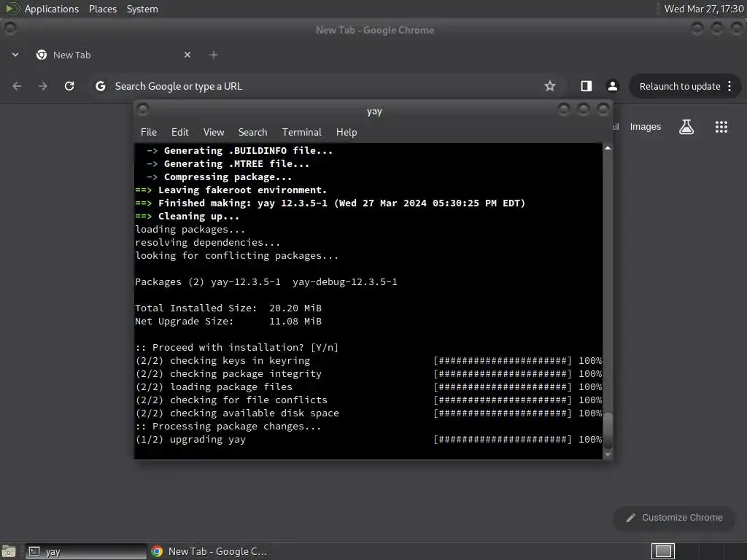Screen dimensions: 747x560
Task: Click the yay terminal window menu button
Action: click(143, 110)
